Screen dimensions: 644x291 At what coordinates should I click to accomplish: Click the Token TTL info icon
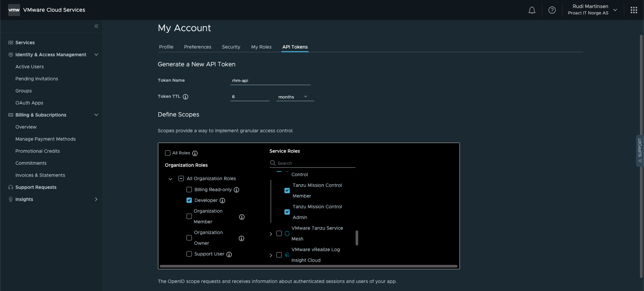pyautogui.click(x=185, y=97)
